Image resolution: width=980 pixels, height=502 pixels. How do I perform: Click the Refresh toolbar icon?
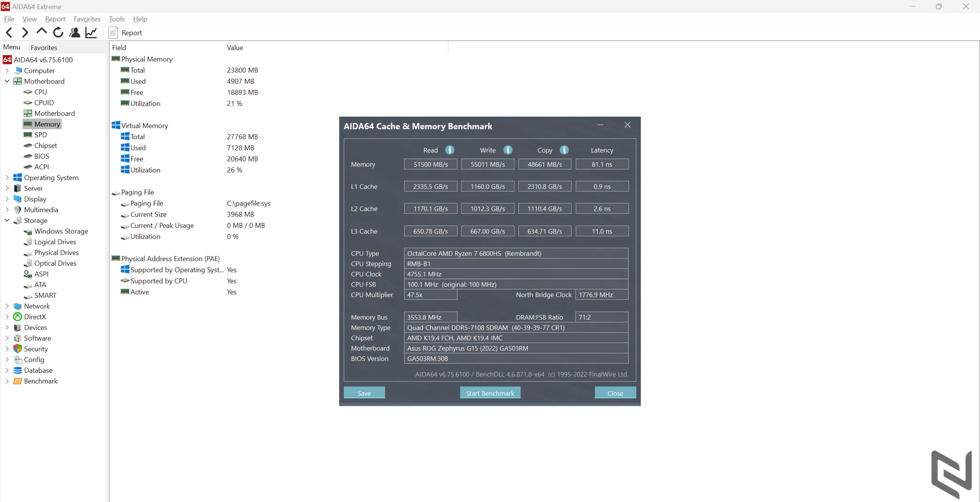tap(58, 33)
